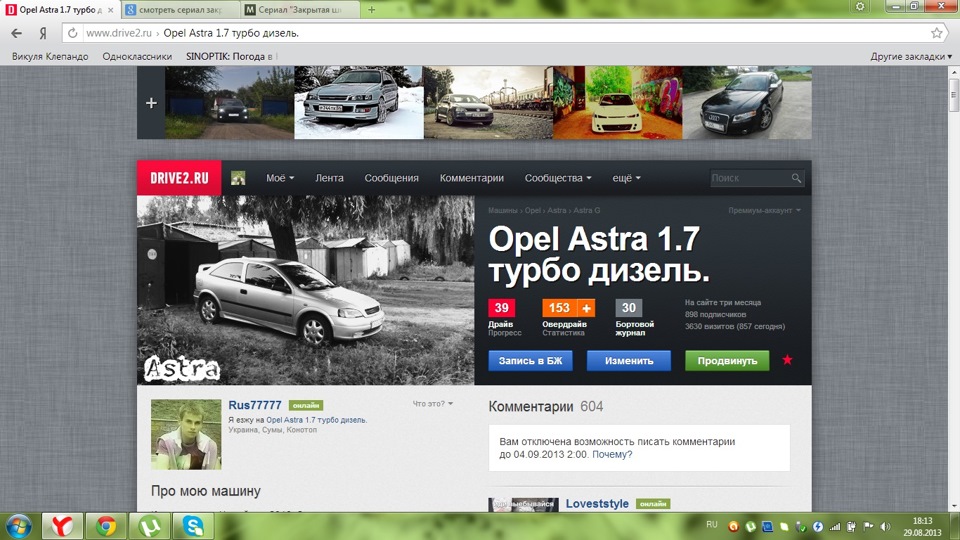Open Rus77777 profile link
The image size is (960, 540).
click(255, 405)
